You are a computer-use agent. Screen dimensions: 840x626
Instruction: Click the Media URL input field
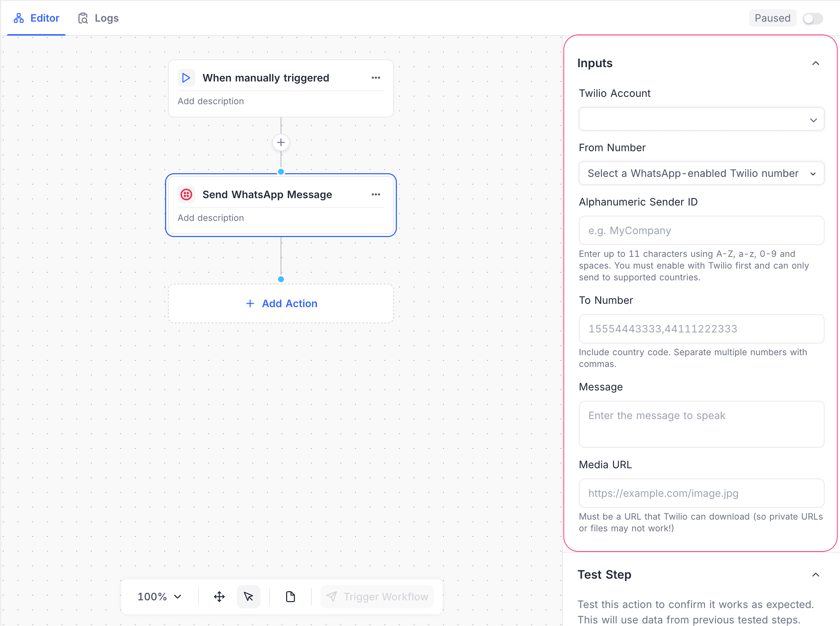click(701, 493)
